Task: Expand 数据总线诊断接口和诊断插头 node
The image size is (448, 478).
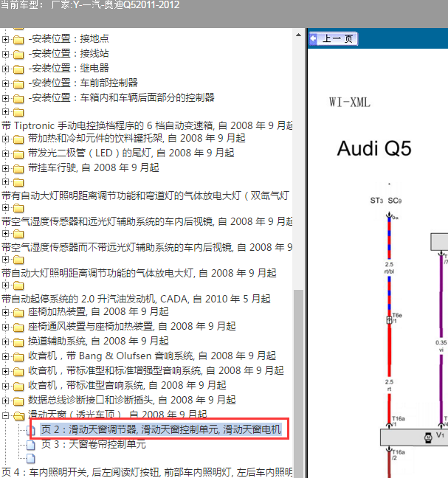Action: point(5,401)
